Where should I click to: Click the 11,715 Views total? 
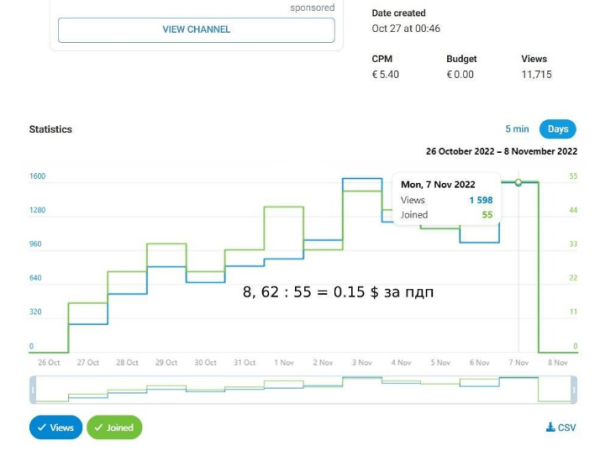click(537, 75)
